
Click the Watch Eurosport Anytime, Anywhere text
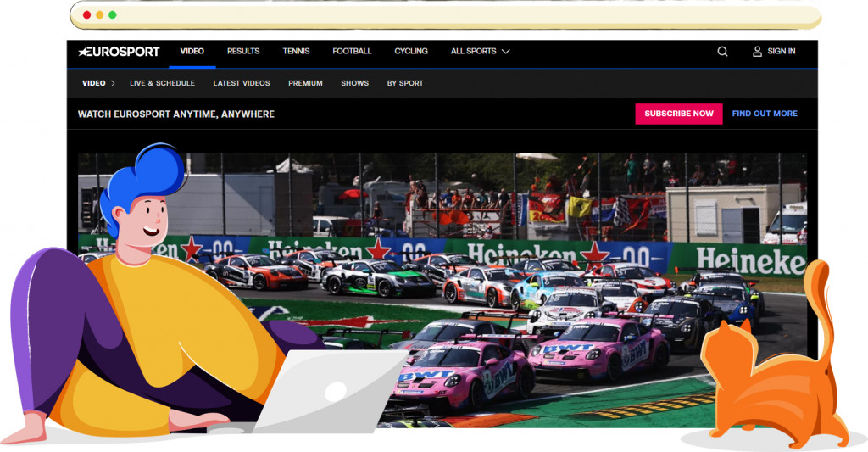176,114
